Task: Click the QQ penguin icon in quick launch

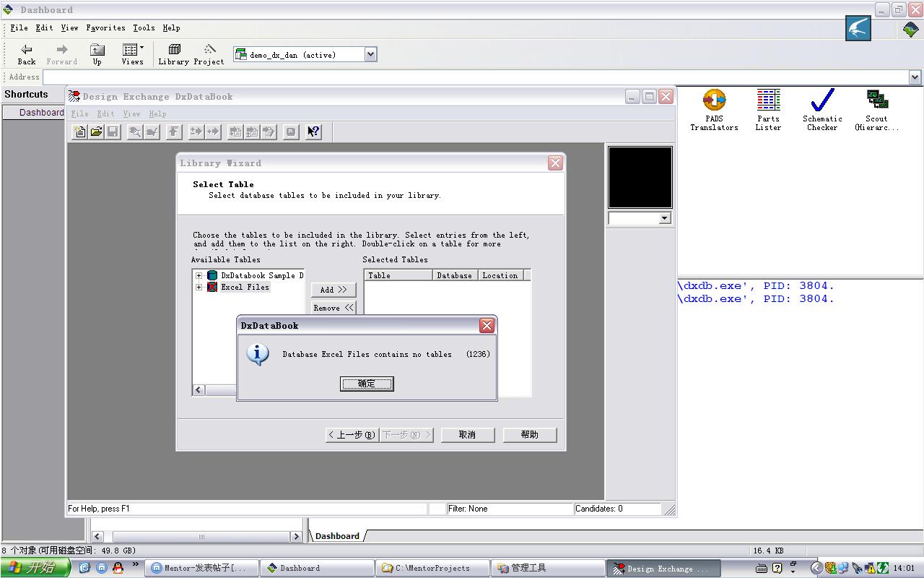Action: point(118,568)
